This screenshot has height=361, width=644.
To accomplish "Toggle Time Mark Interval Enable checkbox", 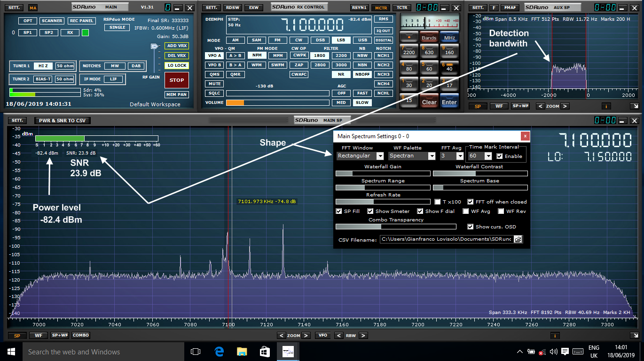I will (500, 156).
